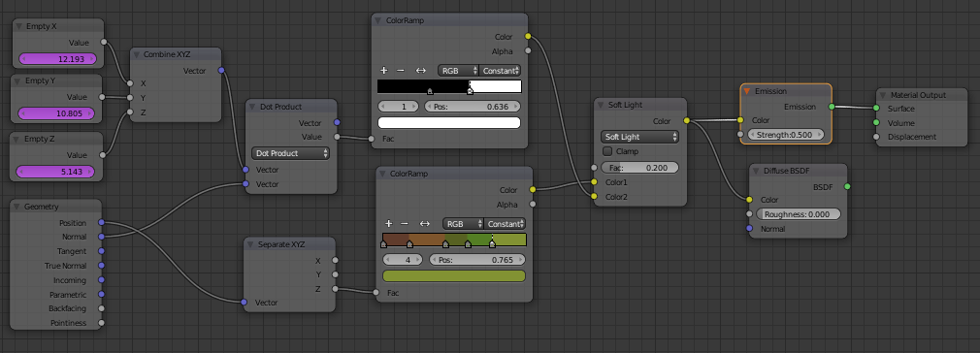This screenshot has width=980, height=353.
Task: Click the Material Output Displacement socket
Action: [x=876, y=137]
